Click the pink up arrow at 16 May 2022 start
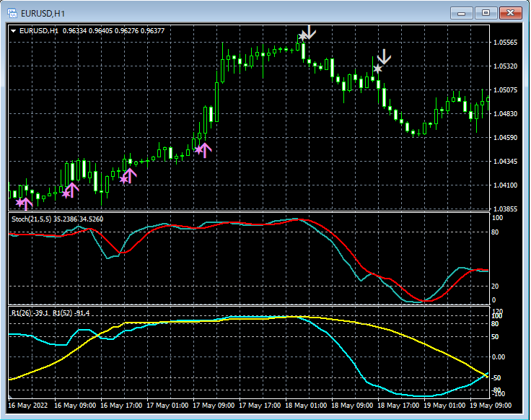Screen dimensions: 531x420 [27, 204]
